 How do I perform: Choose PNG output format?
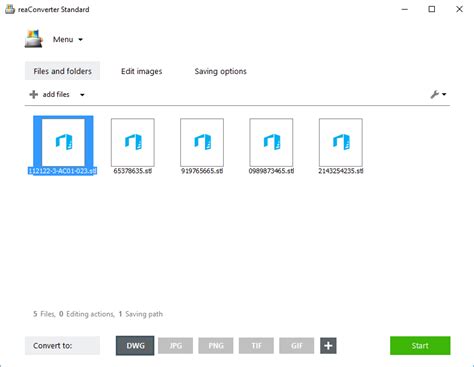(x=216, y=346)
